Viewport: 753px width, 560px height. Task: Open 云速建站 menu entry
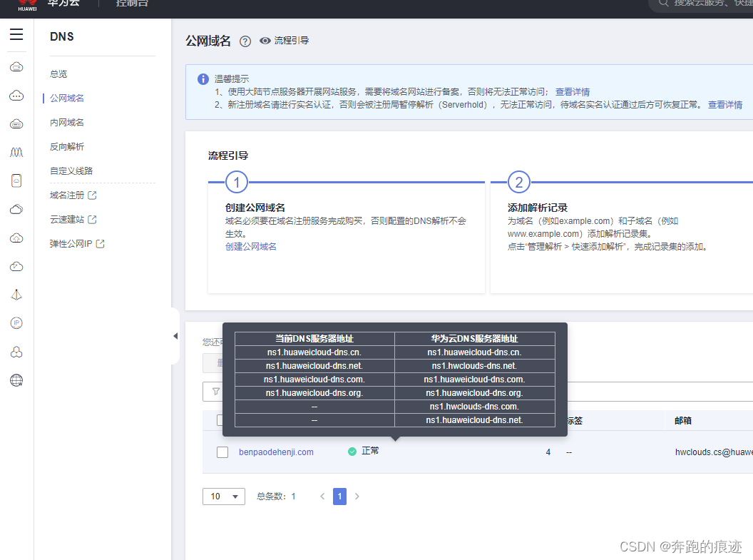point(67,220)
